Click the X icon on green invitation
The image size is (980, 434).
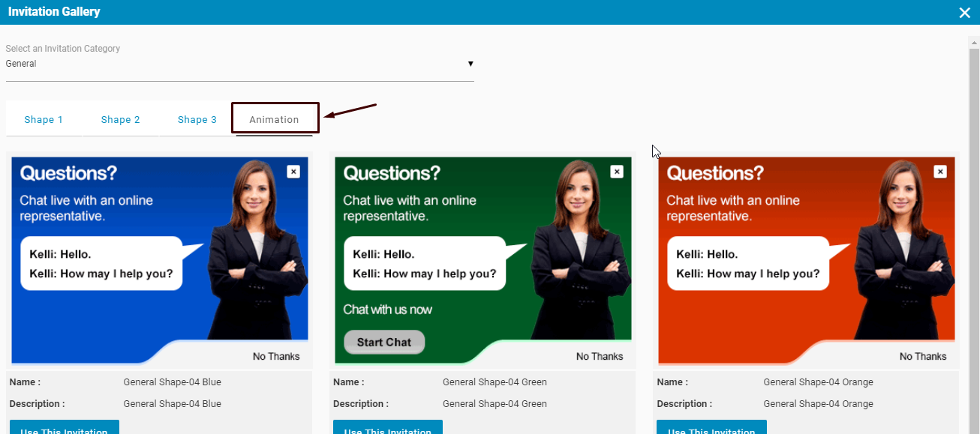[617, 172]
